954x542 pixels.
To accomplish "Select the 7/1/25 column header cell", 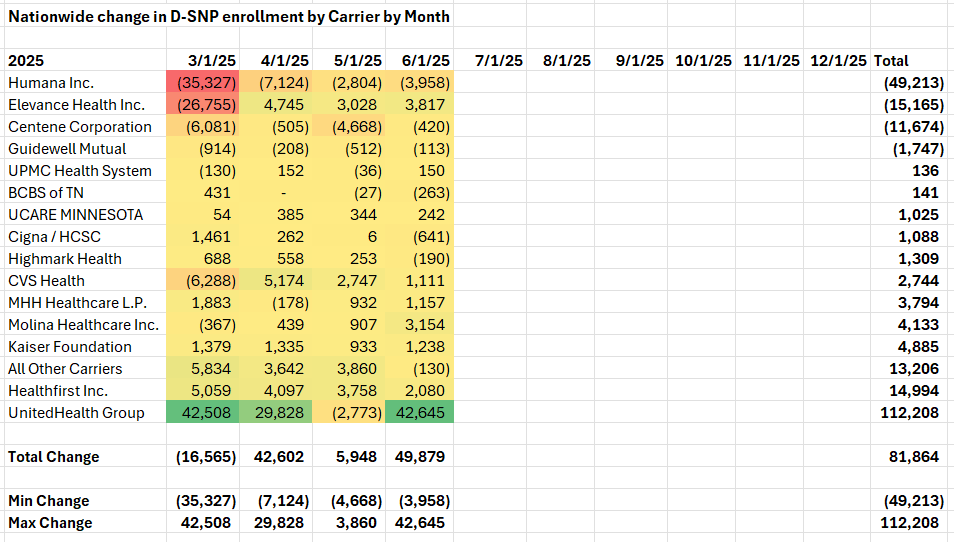I will point(490,60).
